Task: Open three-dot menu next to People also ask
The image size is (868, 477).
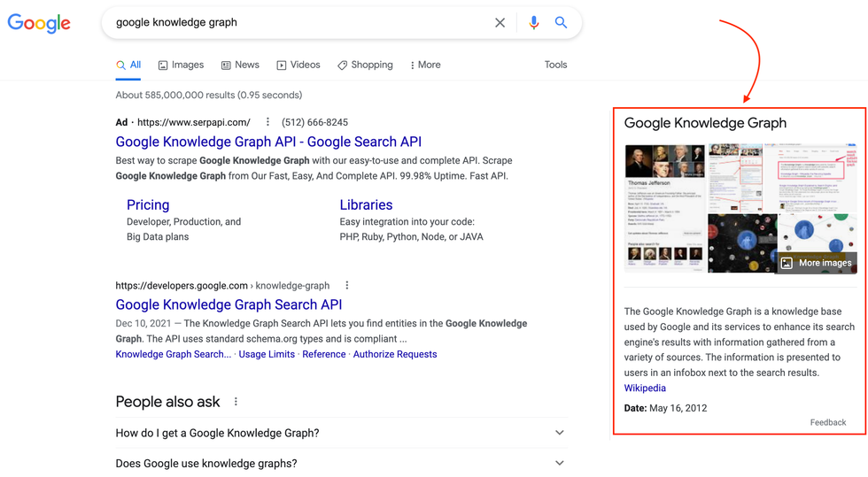Action: (236, 402)
